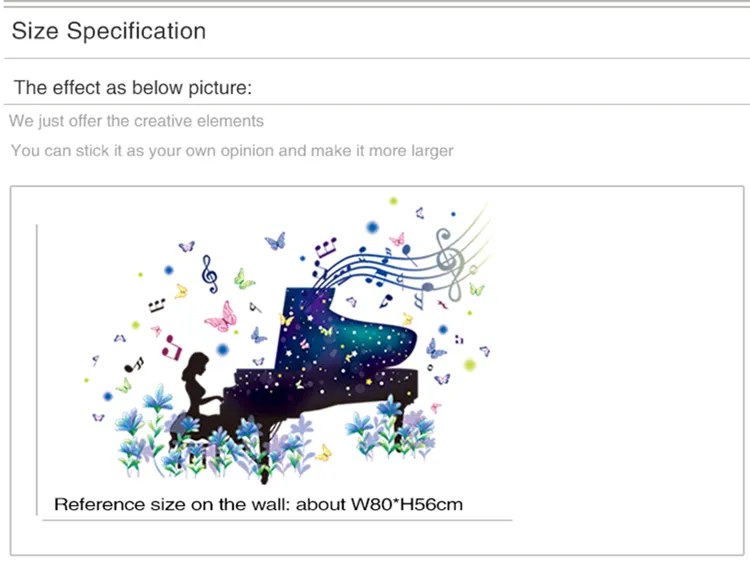The height and width of the screenshot is (562, 750).
Task: Click the red music note beside the girl
Action: coord(173,347)
